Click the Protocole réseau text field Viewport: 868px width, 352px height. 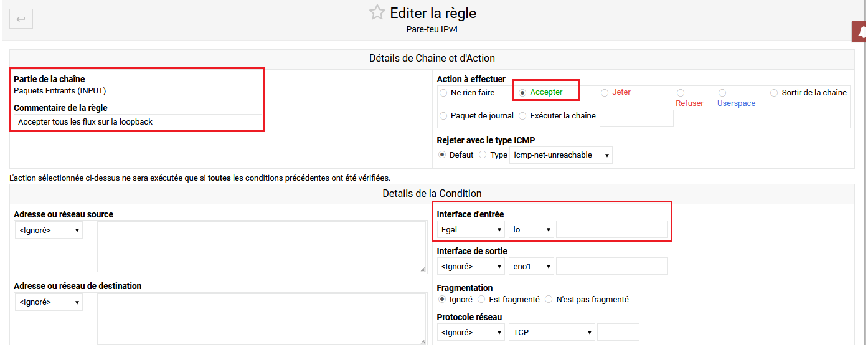coord(618,332)
